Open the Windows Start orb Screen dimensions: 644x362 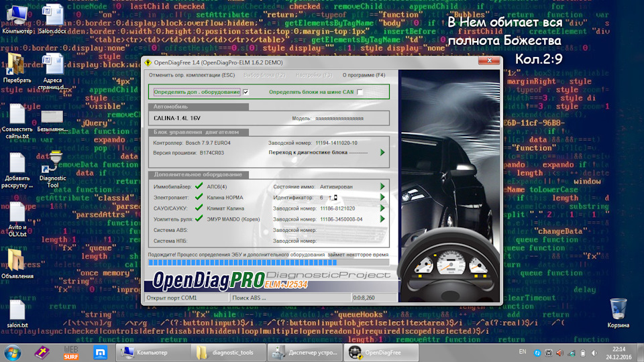[x=12, y=353]
